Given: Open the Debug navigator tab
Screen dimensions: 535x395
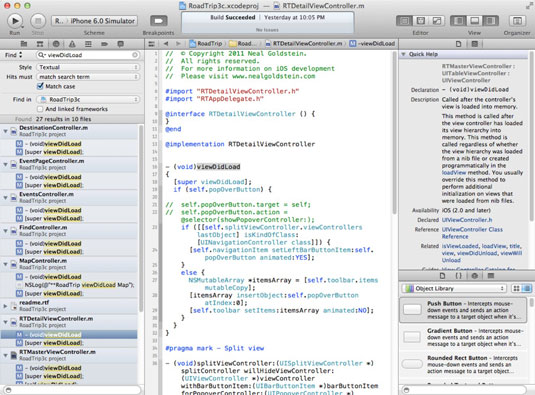Looking at the screenshot, I should click(88, 44).
